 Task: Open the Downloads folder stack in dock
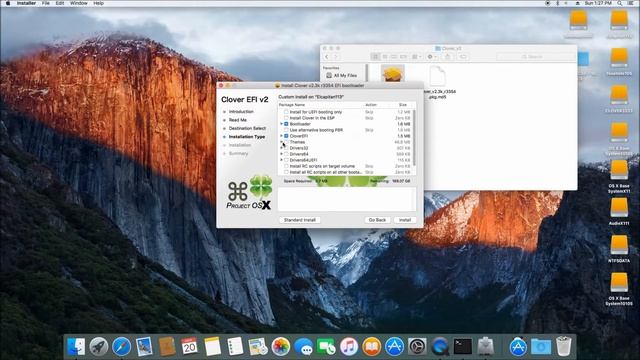pos(541,347)
